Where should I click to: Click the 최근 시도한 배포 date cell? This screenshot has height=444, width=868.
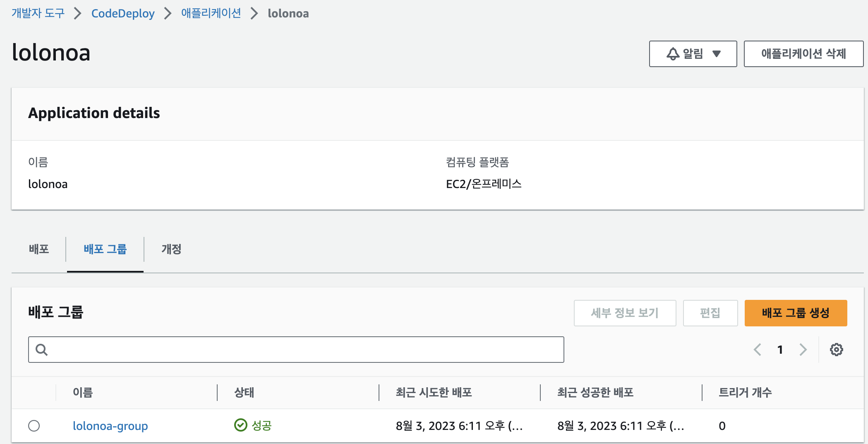tap(459, 426)
